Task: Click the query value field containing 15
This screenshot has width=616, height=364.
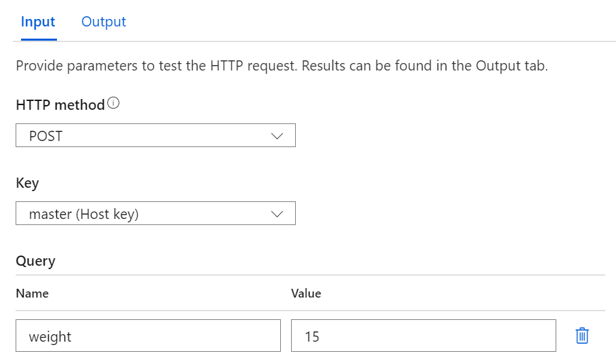Action: coord(423,336)
